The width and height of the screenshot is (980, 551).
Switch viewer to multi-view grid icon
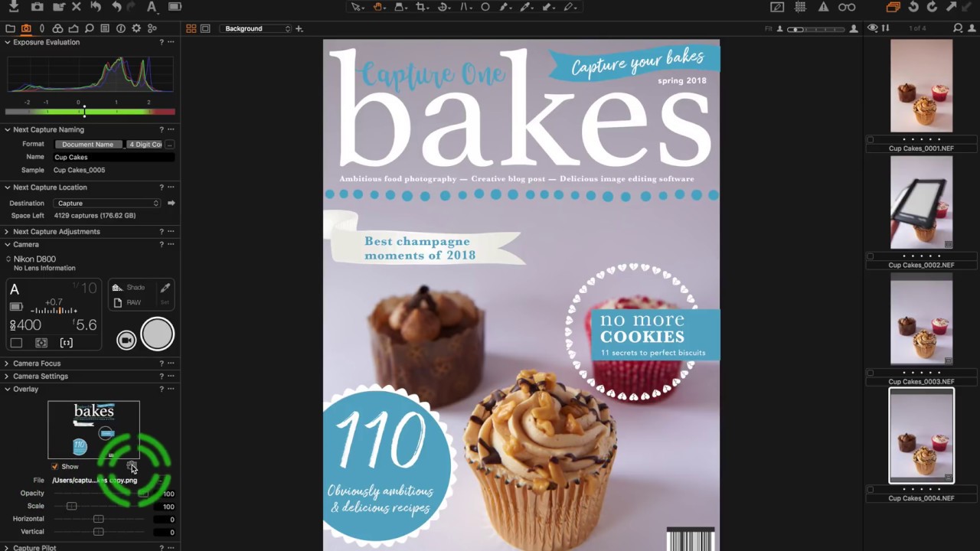(191, 28)
